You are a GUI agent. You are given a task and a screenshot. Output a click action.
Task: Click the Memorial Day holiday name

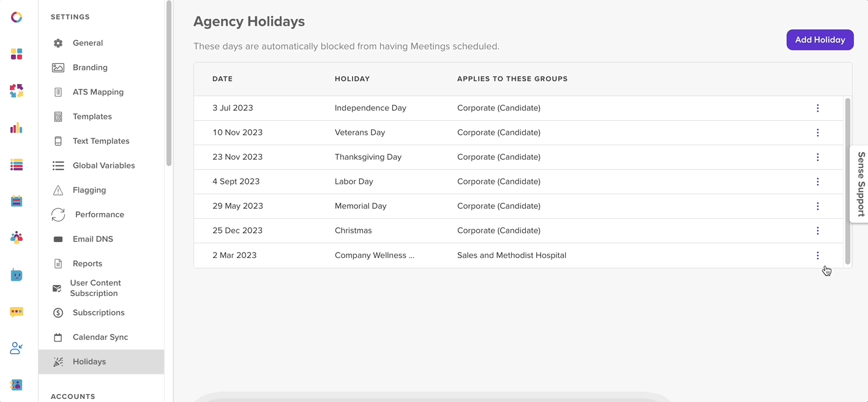(361, 206)
